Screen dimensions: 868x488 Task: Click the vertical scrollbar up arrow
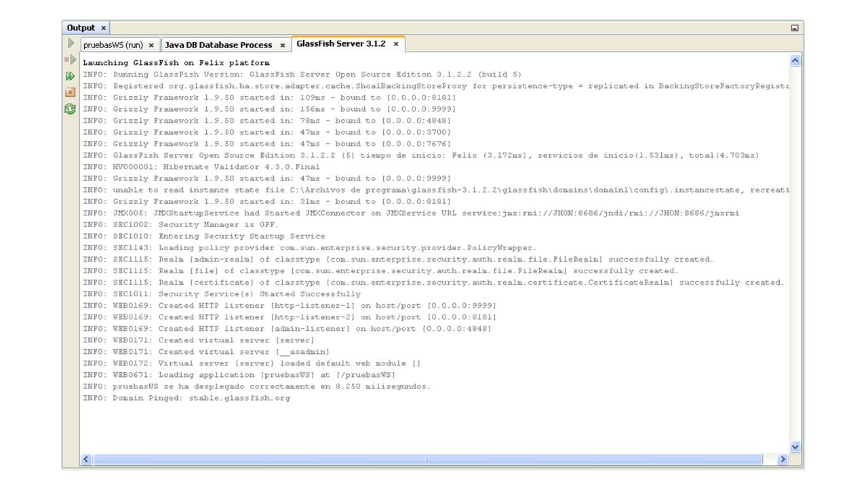(x=795, y=61)
